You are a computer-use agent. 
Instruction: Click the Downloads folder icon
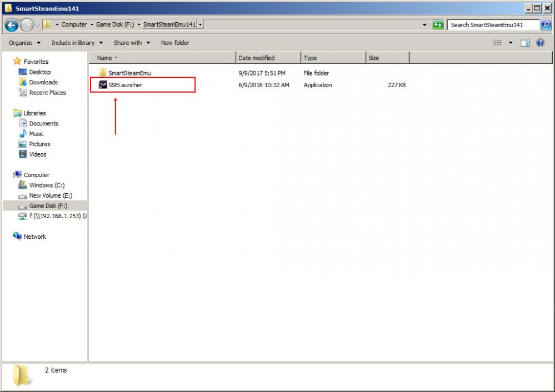23,82
